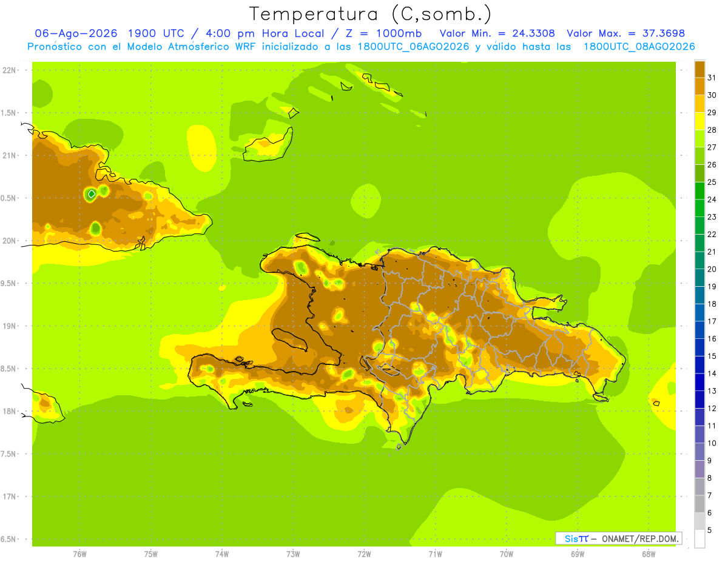Image resolution: width=728 pixels, height=562 pixels.
Task: Pick gray legend swatch between 7 and 8
Action: click(699, 486)
